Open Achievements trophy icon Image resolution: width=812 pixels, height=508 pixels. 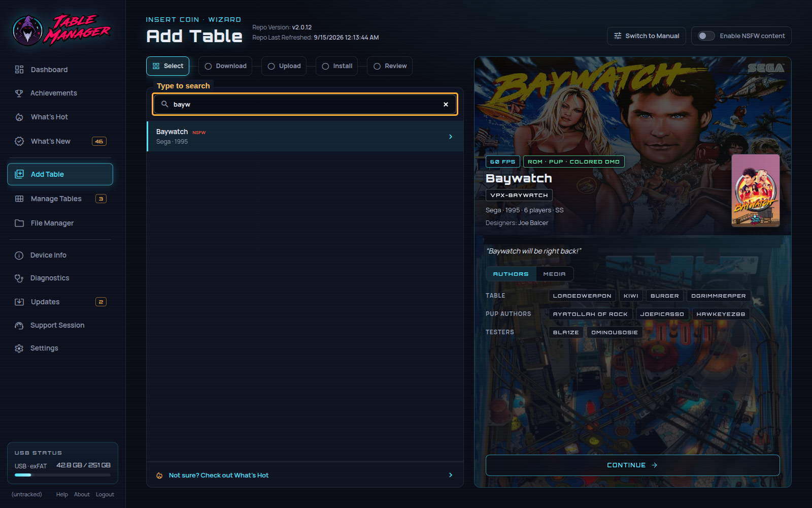point(19,93)
